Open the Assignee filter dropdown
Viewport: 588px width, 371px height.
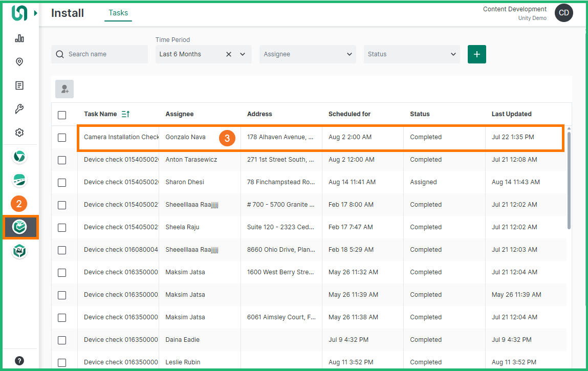coord(307,54)
